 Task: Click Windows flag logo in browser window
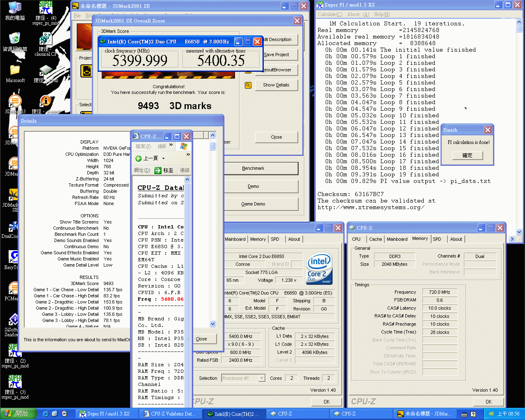(x=183, y=146)
